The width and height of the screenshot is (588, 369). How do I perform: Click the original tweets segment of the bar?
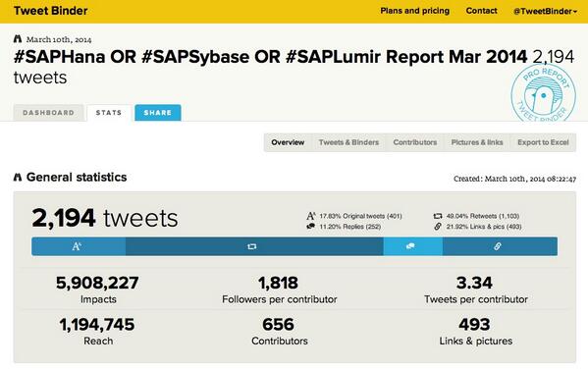tap(79, 246)
